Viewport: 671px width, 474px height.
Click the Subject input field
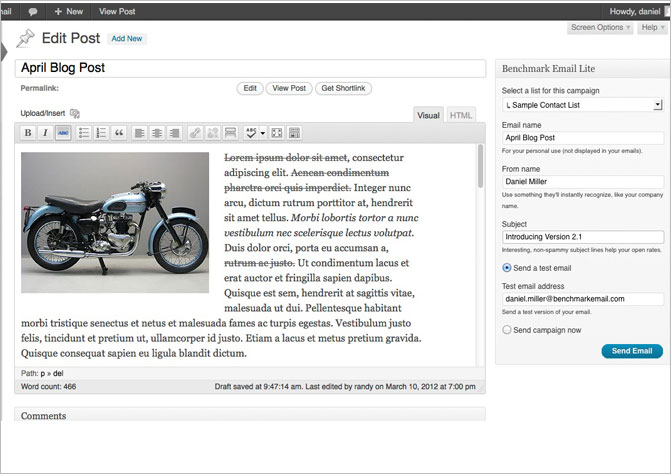pos(583,237)
